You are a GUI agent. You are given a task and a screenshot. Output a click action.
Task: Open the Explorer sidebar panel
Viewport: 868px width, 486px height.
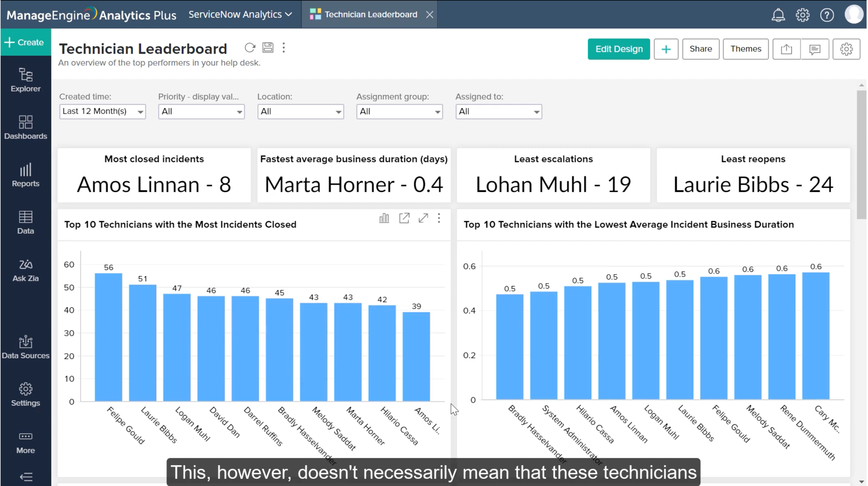click(25, 80)
